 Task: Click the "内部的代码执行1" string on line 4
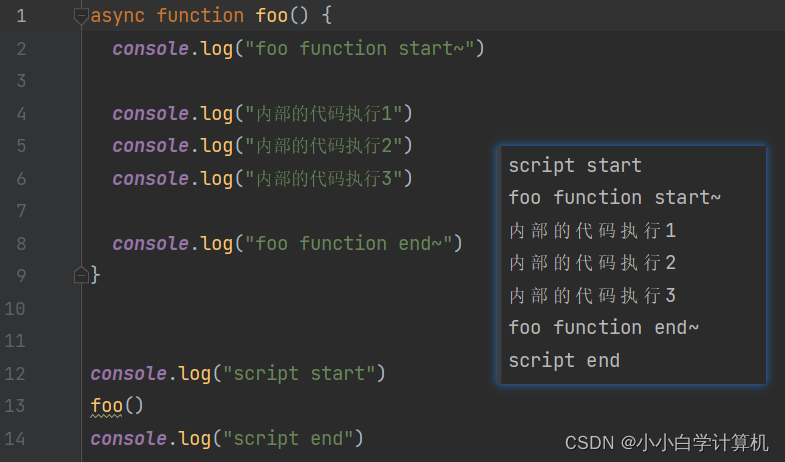(323, 114)
